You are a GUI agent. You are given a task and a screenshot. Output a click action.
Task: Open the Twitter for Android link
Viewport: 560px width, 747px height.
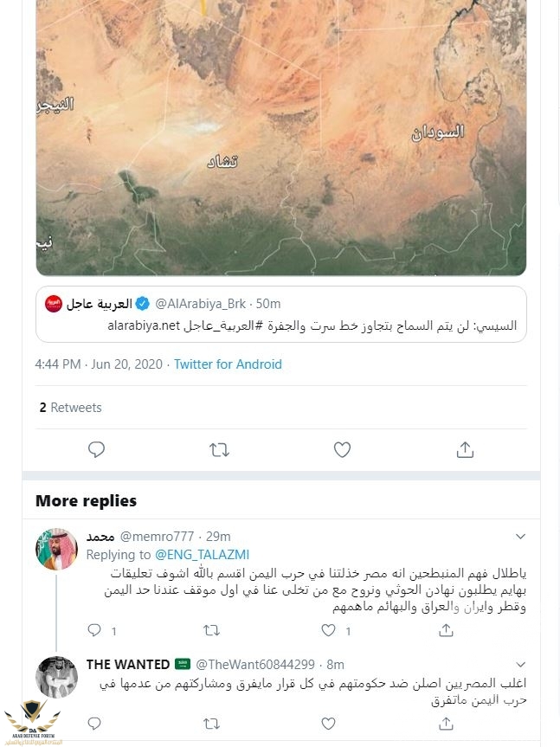228,364
